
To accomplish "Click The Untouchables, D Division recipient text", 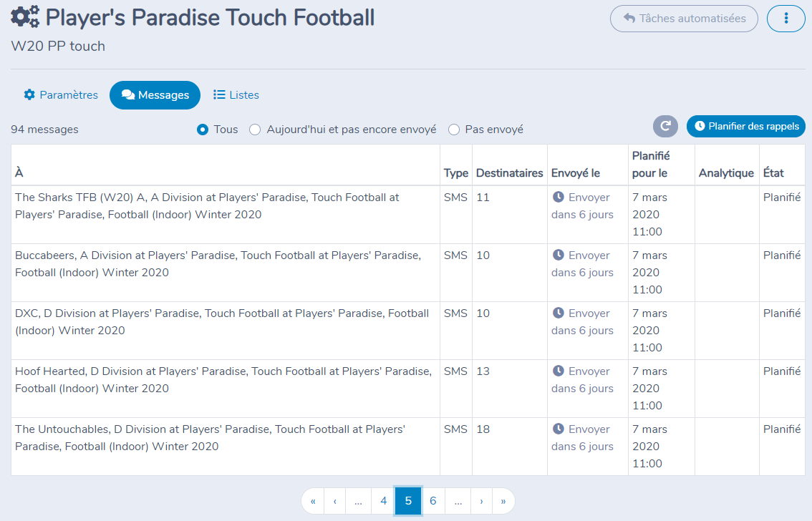I will [x=211, y=438].
